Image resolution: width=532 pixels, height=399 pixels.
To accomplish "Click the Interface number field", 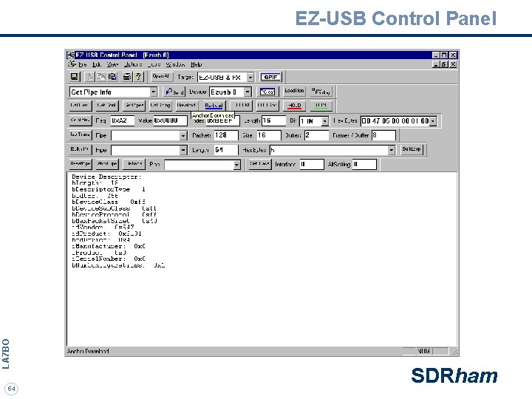I will 312,165.
